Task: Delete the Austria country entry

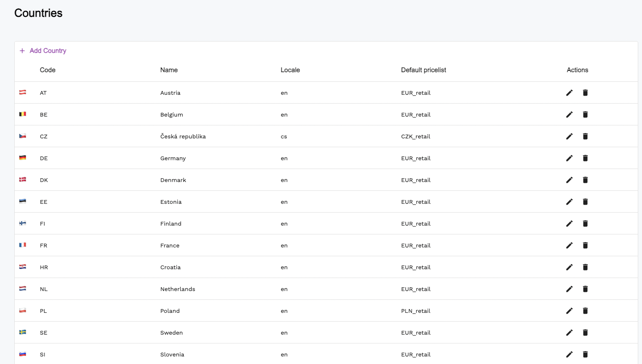Action: [585, 93]
